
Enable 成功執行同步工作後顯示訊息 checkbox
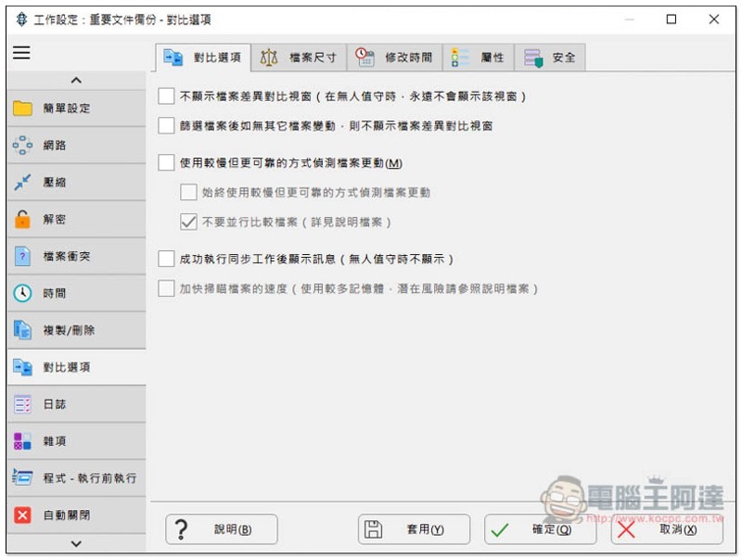pyautogui.click(x=166, y=259)
